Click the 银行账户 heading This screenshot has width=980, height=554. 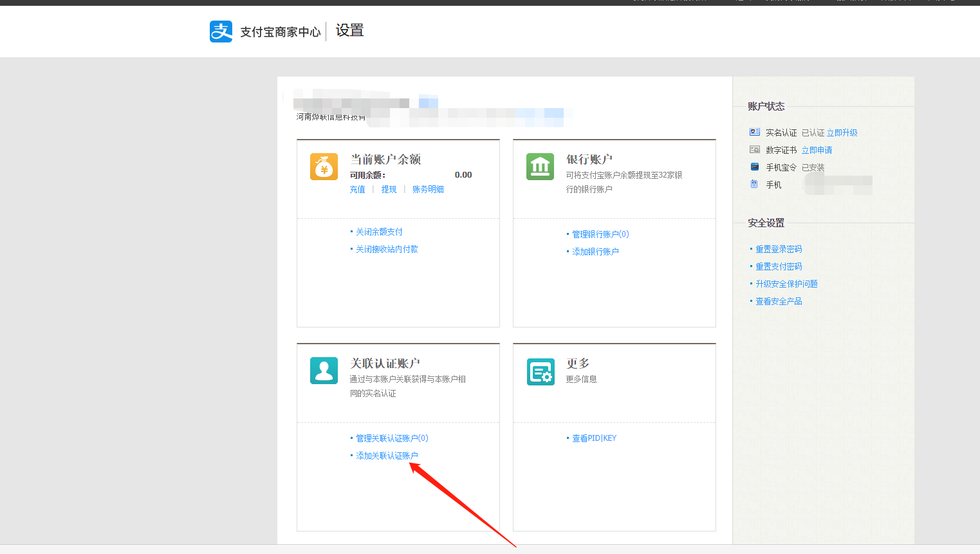click(x=589, y=159)
